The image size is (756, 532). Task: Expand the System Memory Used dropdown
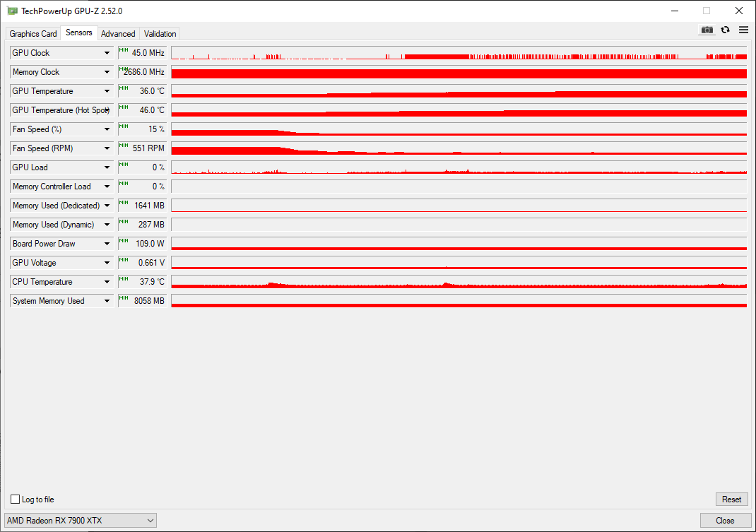click(x=107, y=301)
